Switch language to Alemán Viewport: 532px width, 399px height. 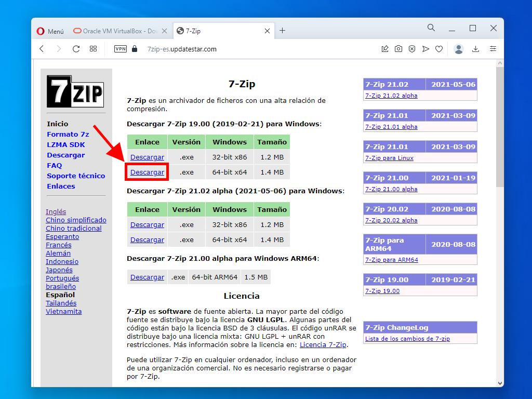58,254
